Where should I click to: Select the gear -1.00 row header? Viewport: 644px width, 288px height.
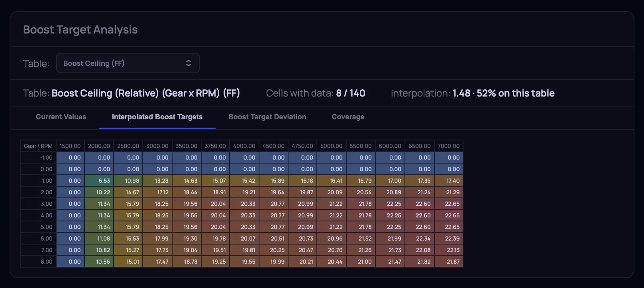pyautogui.click(x=38, y=158)
